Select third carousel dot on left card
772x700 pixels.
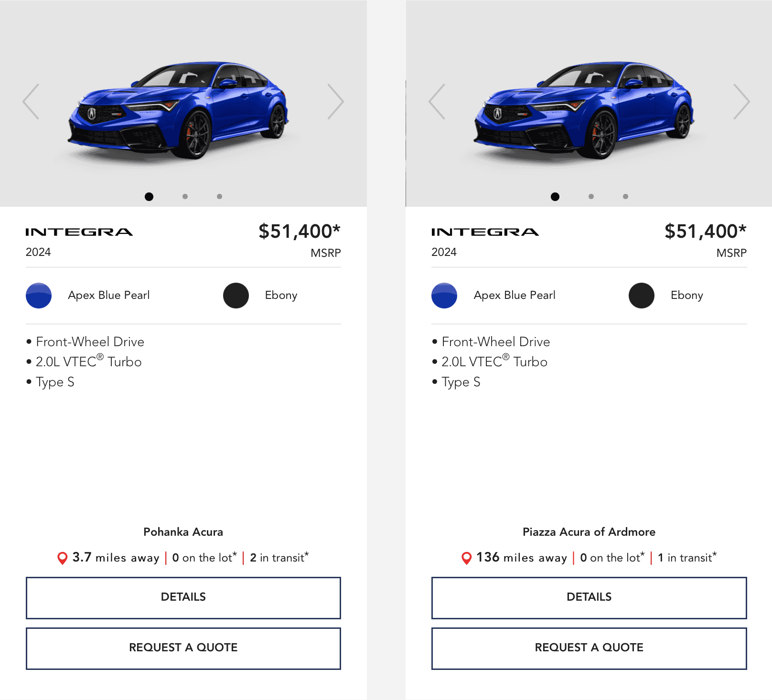[219, 196]
